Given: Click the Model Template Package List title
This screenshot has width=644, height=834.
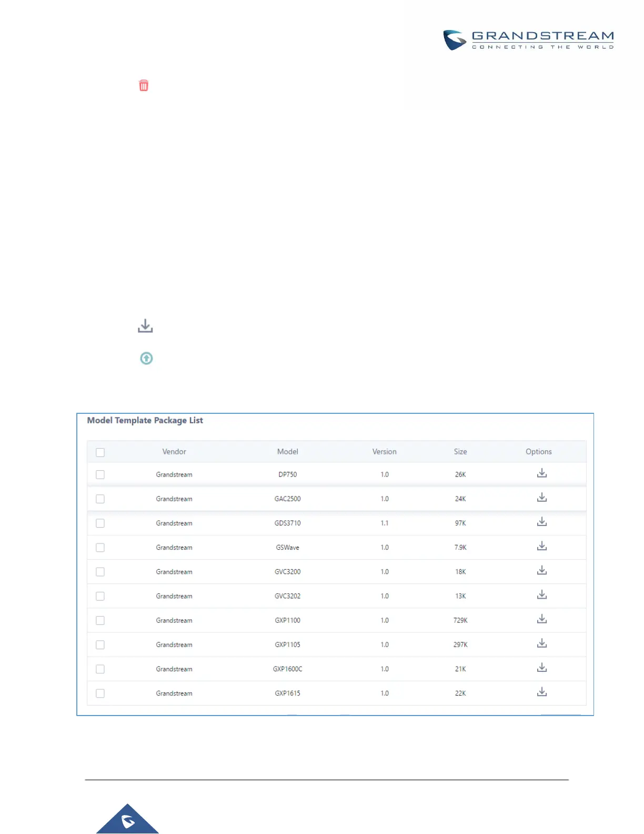Looking at the screenshot, I should tap(145, 420).
